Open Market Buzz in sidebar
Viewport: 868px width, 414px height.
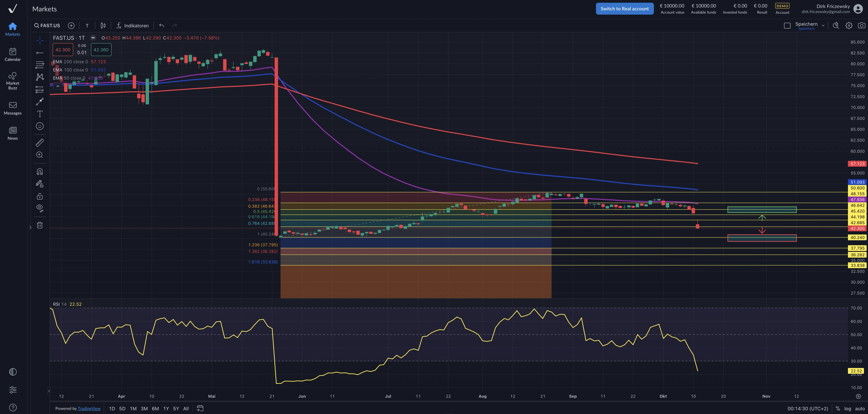tap(12, 81)
